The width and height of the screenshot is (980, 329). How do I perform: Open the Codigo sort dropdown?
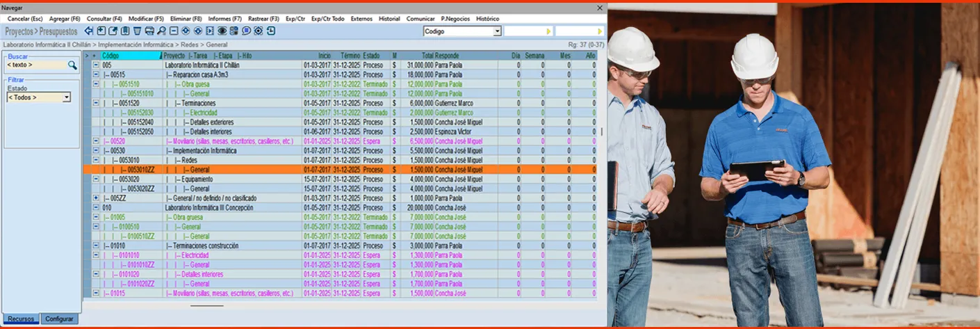(x=497, y=31)
